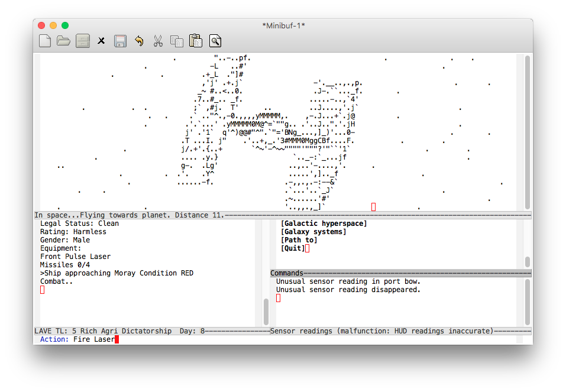Click the X icon to discard buffer
566x392 pixels.
coord(102,41)
